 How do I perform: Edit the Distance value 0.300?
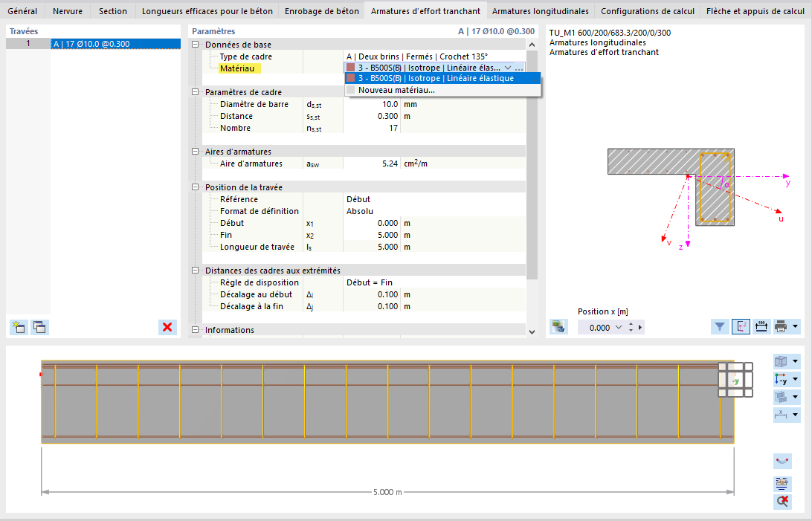[371, 116]
